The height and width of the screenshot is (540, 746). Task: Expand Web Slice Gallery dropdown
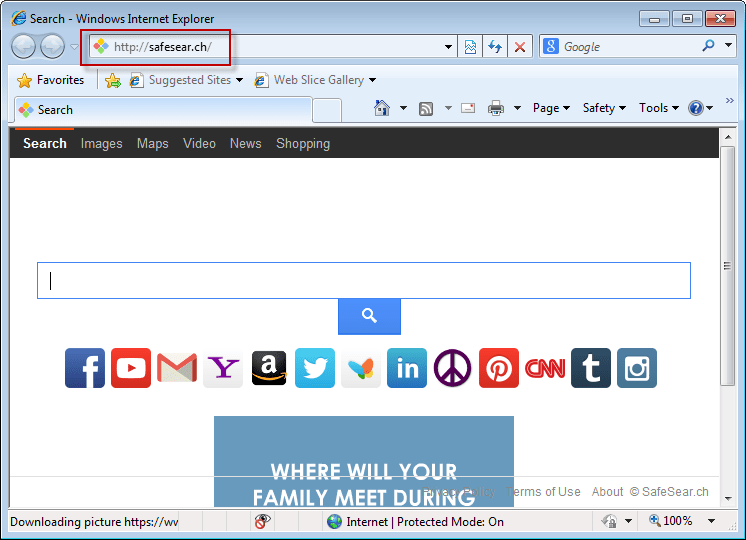(x=372, y=80)
